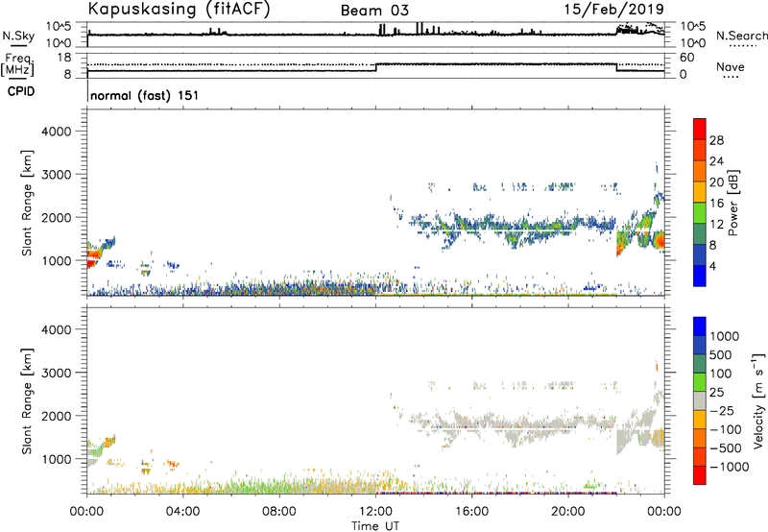Click the '4' Power colorbar label
The height and width of the screenshot is (532, 768).
click(x=712, y=267)
